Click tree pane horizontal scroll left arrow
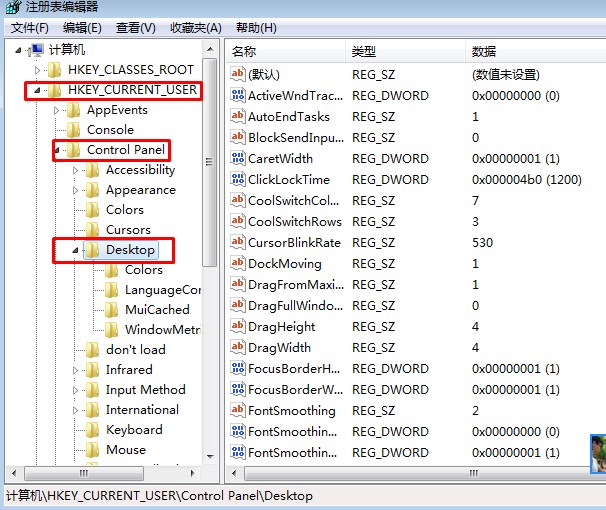606x510 pixels. [x=14, y=473]
